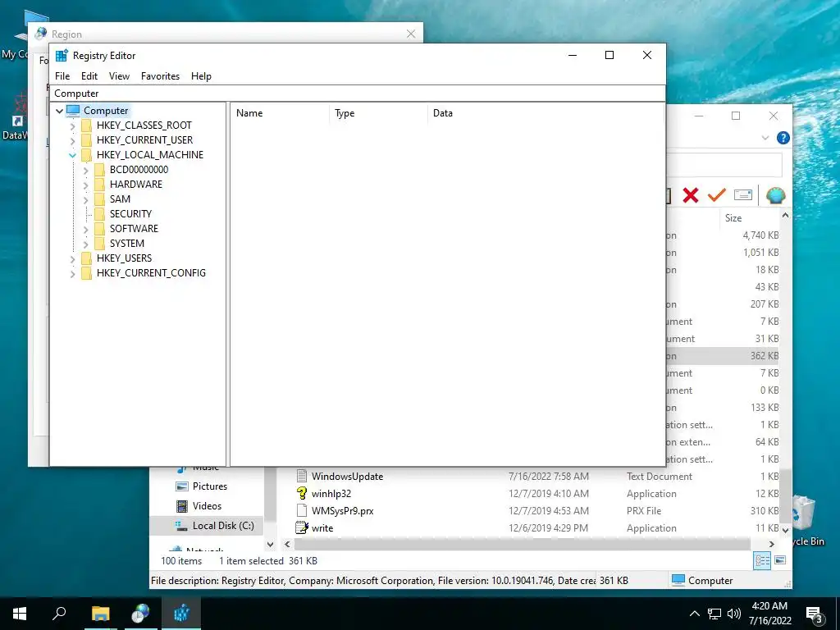Open the Help menu in Registry Editor
Image resolution: width=840 pixels, height=630 pixels.
(201, 76)
